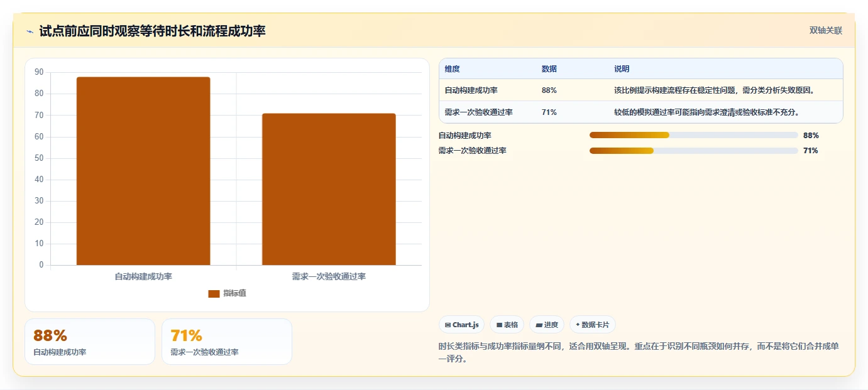The height and width of the screenshot is (390, 868).
Task: Click the 71% label after the progress bar
Action: (811, 151)
